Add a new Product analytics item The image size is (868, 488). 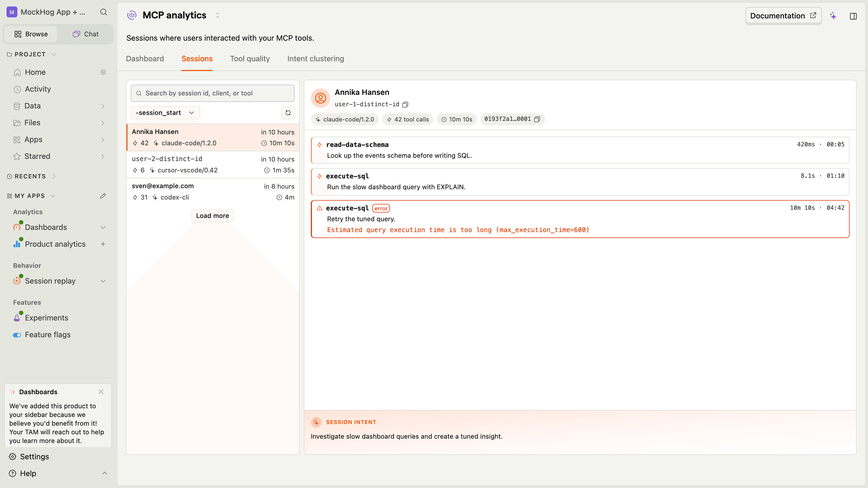point(103,244)
